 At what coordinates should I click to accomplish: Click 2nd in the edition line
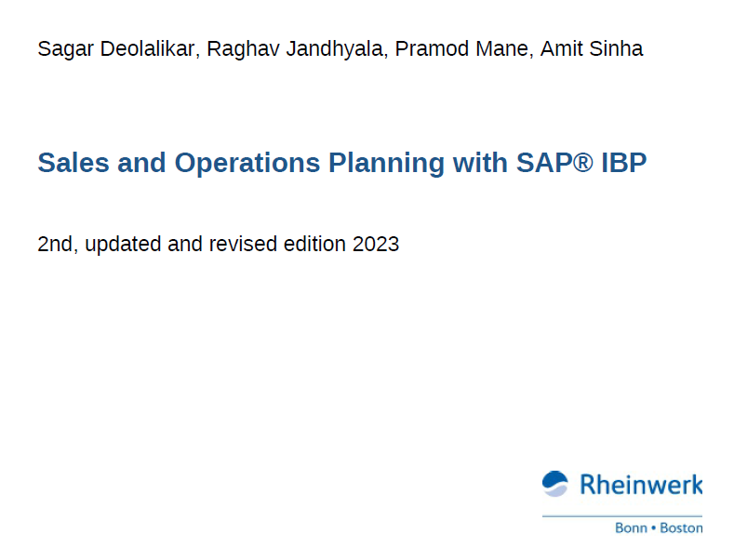(x=55, y=244)
